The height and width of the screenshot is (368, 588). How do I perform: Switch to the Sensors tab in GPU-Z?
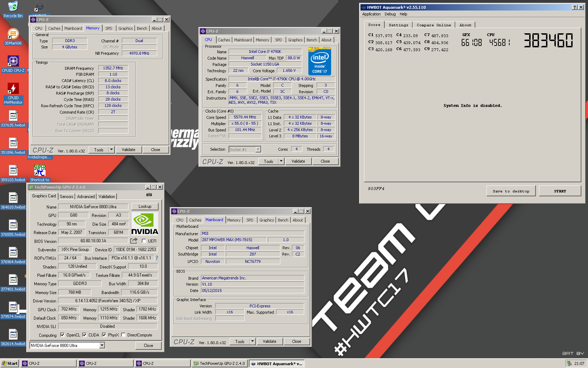pos(66,197)
